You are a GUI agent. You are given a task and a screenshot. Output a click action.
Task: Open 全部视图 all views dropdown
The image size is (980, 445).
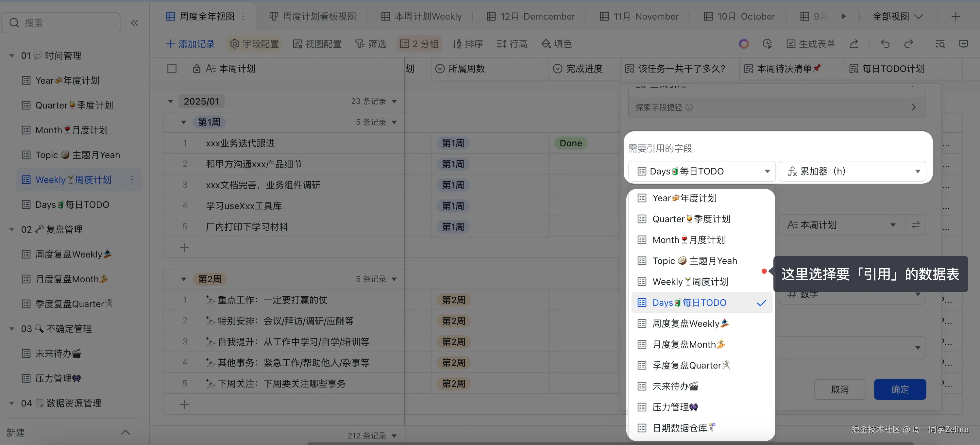click(x=897, y=16)
